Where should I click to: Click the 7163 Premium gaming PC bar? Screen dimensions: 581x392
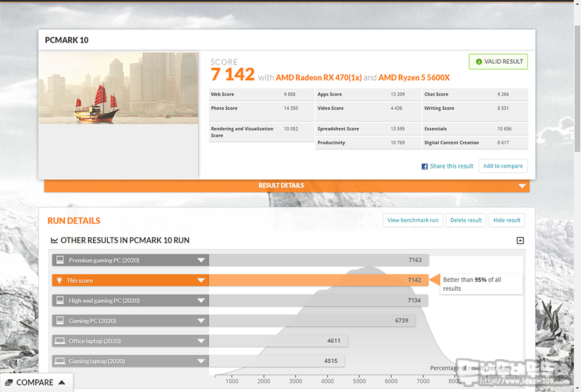coord(319,260)
